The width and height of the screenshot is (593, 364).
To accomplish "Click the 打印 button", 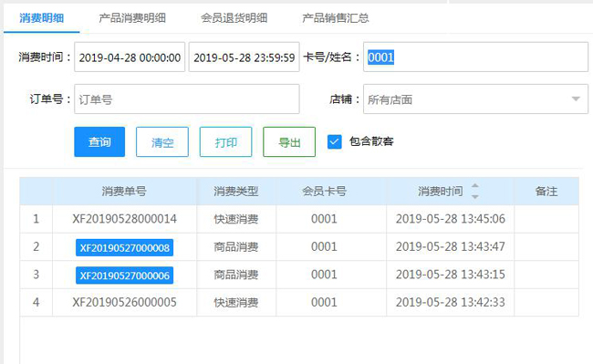I will pyautogui.click(x=225, y=141).
